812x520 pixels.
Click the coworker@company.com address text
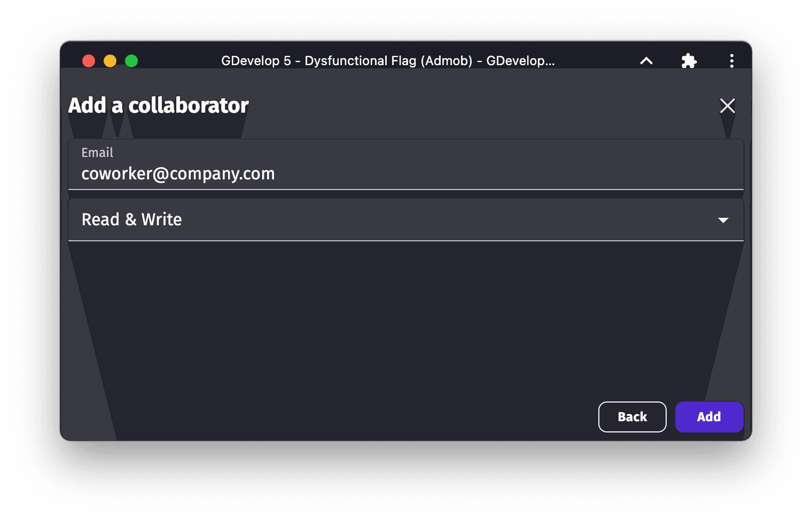[x=178, y=174]
